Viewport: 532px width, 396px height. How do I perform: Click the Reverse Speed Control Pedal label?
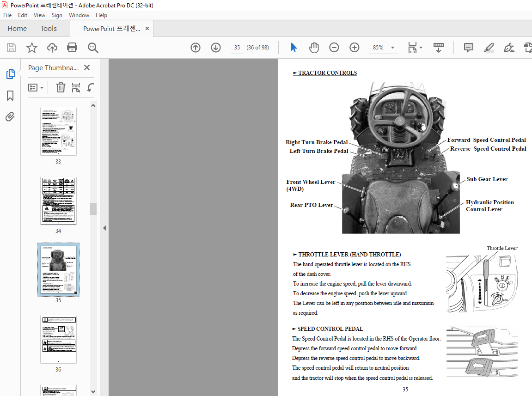click(x=488, y=149)
